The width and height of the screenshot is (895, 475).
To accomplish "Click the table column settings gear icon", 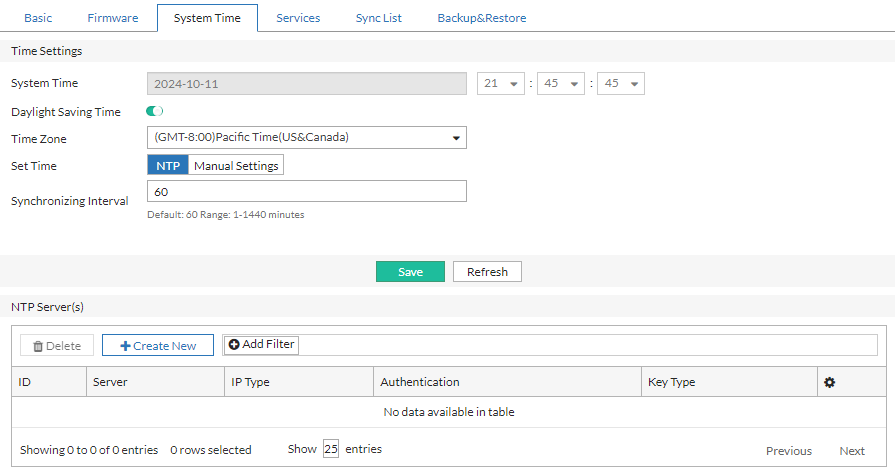I will click(x=827, y=382).
